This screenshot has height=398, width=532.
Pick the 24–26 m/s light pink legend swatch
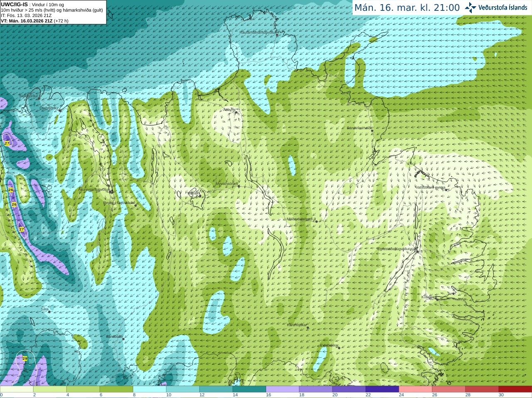416,389
